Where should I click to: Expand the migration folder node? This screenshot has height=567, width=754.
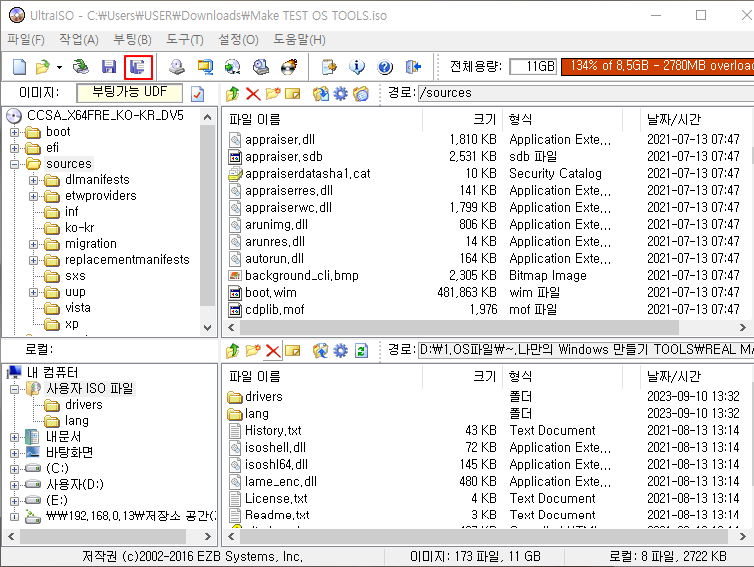[x=33, y=244]
